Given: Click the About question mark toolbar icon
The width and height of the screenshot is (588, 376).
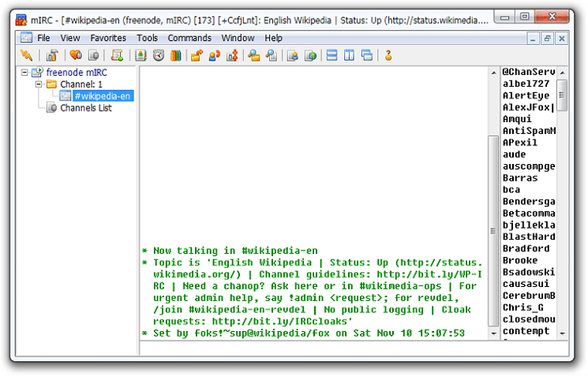Looking at the screenshot, I should [388, 55].
